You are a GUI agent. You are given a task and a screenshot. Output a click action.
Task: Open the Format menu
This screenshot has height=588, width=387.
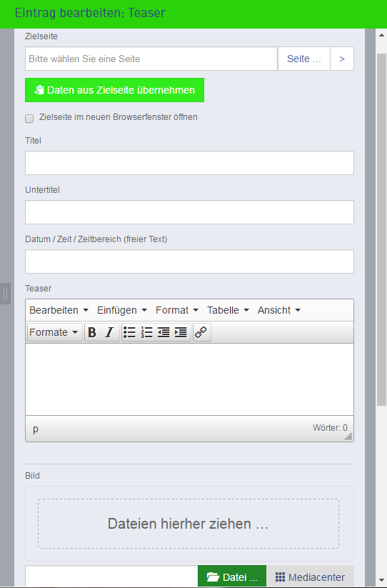pos(177,310)
